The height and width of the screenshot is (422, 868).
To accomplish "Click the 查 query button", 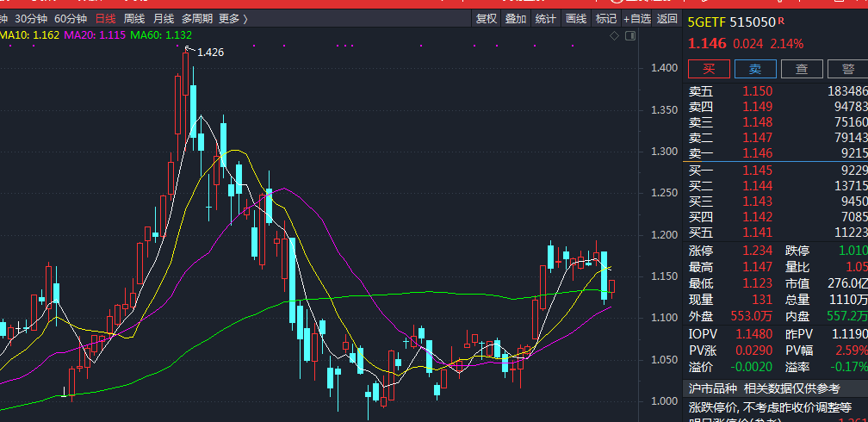I will tap(802, 69).
